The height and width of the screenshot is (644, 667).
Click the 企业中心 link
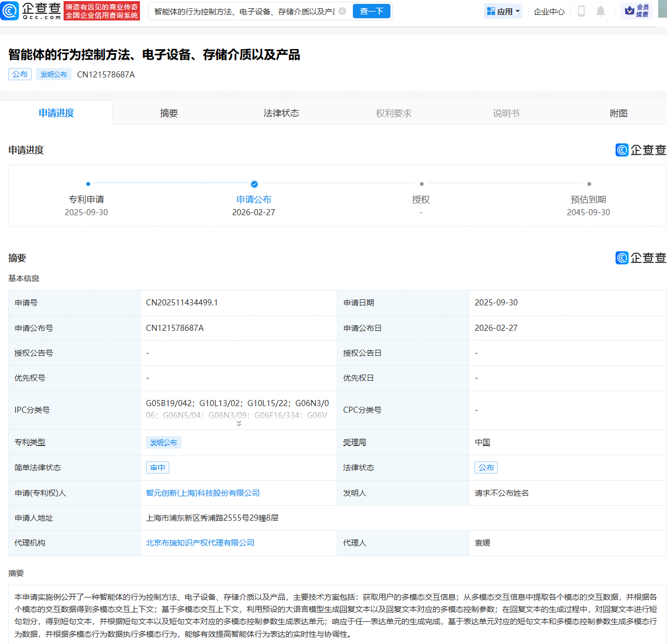click(x=549, y=11)
